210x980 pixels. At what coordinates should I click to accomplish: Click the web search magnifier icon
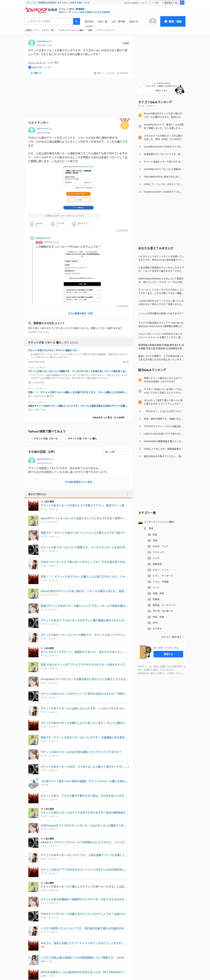coord(182,3)
